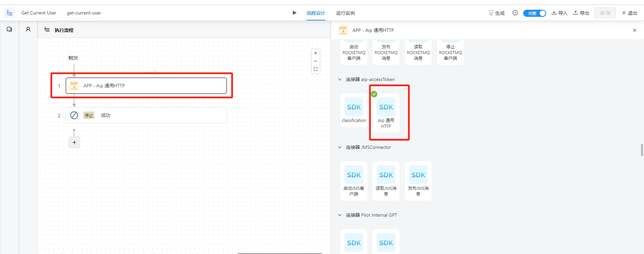Click the 生成 button
This screenshot has height=254, width=644.
[x=496, y=13]
